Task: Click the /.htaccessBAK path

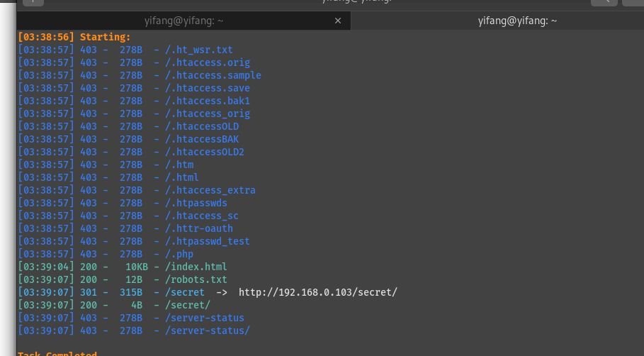Action: click(202, 139)
